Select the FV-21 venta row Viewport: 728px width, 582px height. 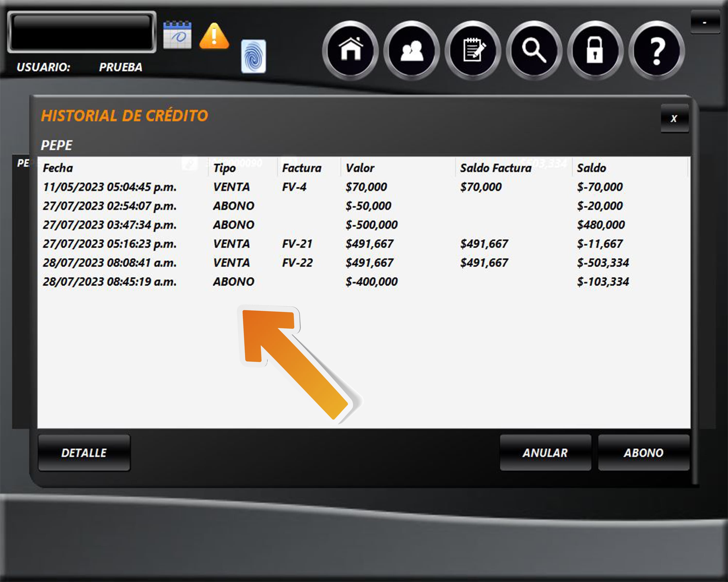297,244
